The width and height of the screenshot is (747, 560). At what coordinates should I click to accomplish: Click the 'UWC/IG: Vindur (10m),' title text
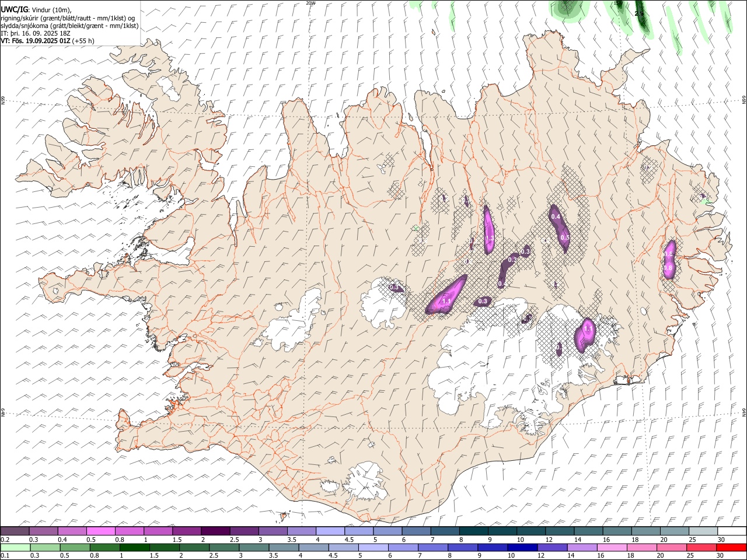point(35,10)
